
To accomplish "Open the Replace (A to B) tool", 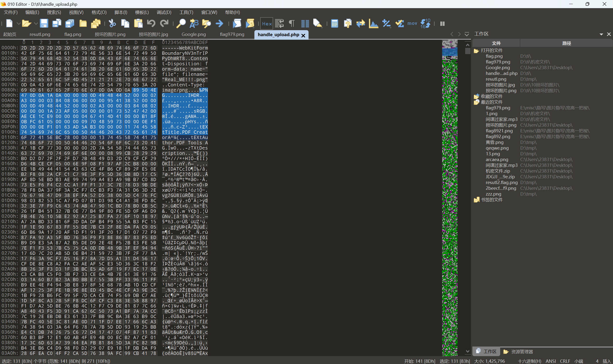I will tap(194, 23).
